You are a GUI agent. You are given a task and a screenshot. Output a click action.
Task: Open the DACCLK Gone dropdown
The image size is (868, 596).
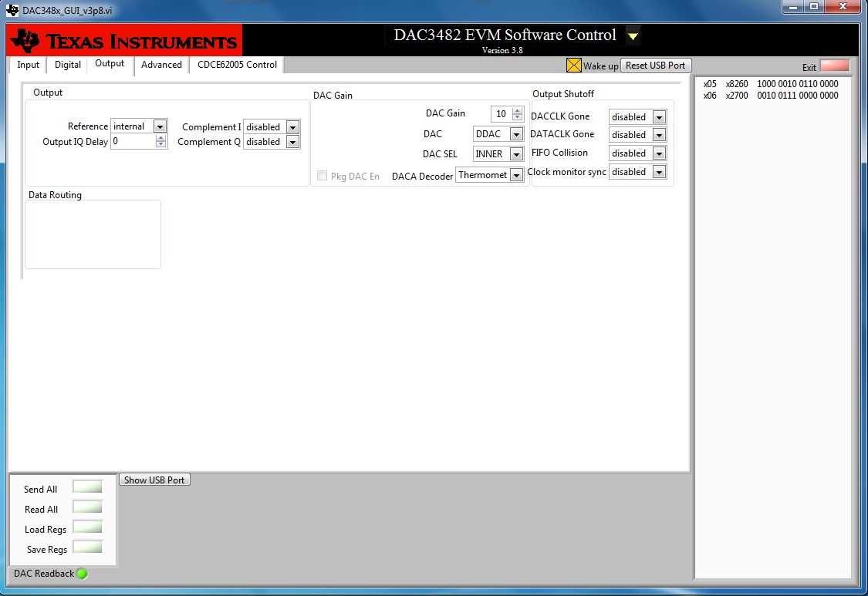(659, 116)
